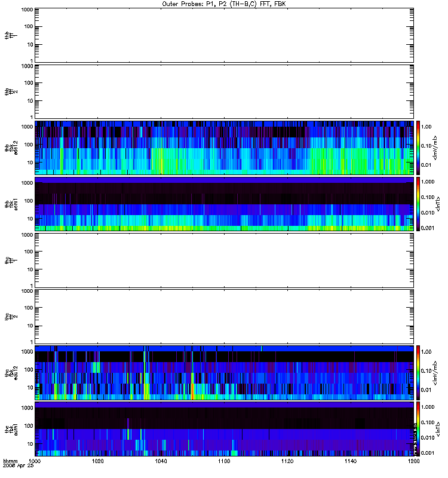Screen dimensions: 448x478
Task: Click the '100' y-tick of thb fff 2 panel
Action: point(29,83)
